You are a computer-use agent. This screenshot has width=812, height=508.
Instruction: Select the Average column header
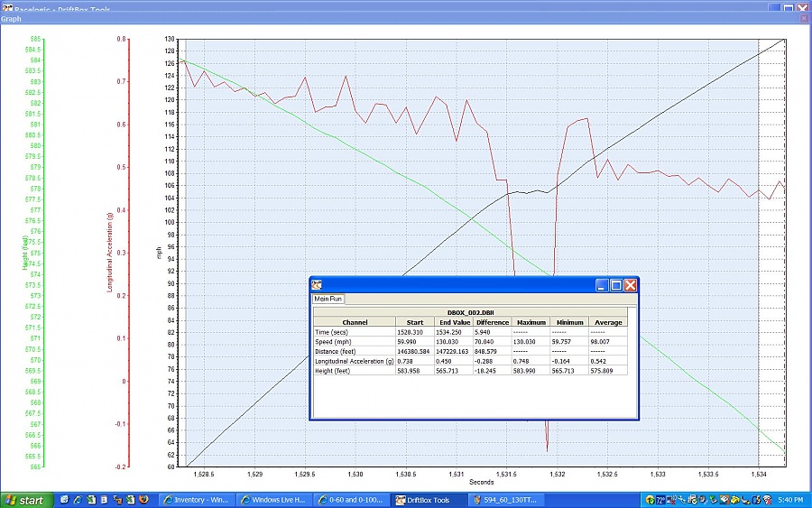tap(607, 322)
